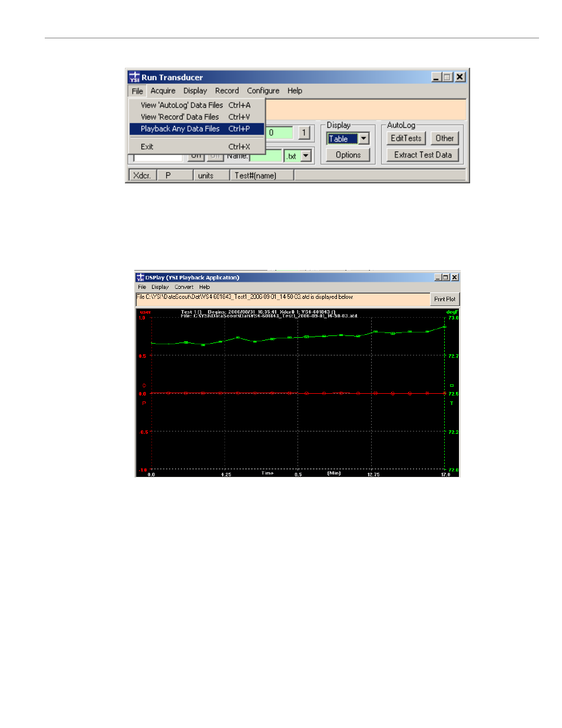Image resolution: width=562 pixels, height=728 pixels.
Task: Open the Display menu in Run Transducer
Action: click(195, 91)
